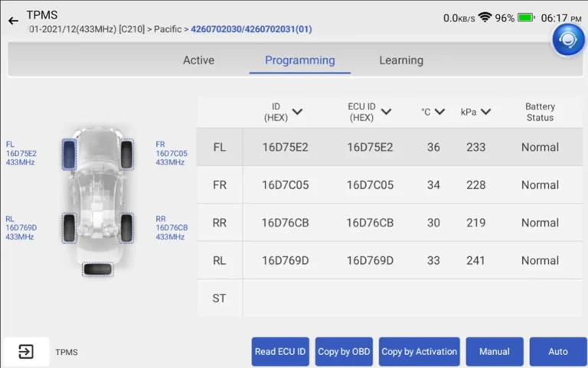Click the TPMS page title
588x368 pixels.
click(x=42, y=15)
